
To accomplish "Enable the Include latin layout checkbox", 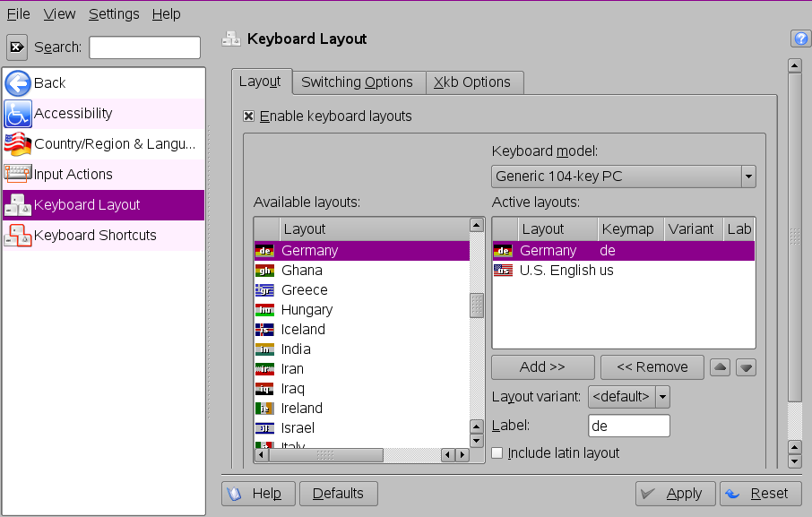I will click(497, 453).
